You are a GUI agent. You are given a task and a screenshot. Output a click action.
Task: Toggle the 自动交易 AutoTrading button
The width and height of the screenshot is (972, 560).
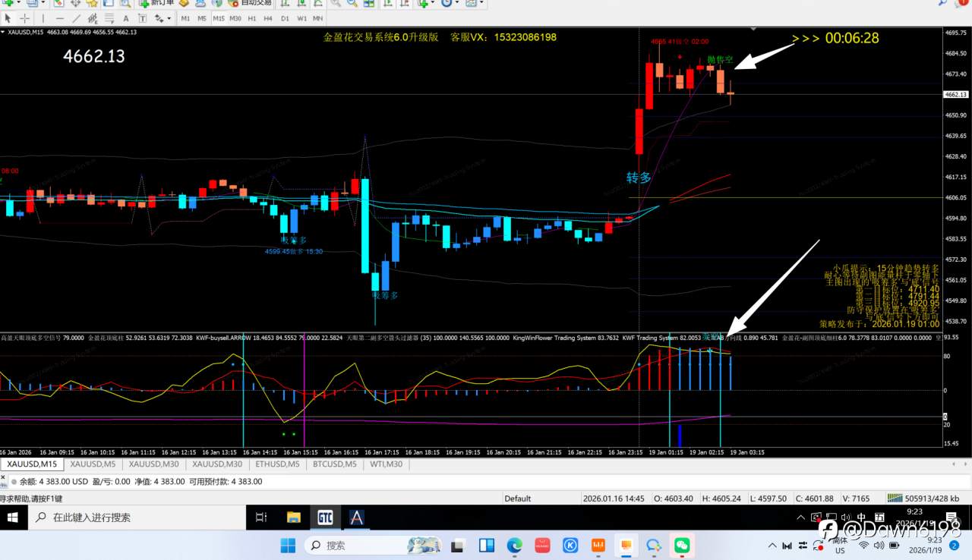251,3
